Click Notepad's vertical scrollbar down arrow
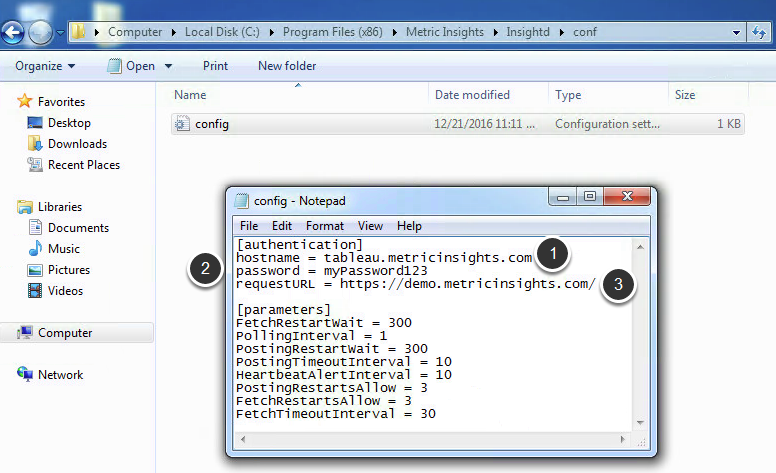This screenshot has height=473, width=776. 640,422
